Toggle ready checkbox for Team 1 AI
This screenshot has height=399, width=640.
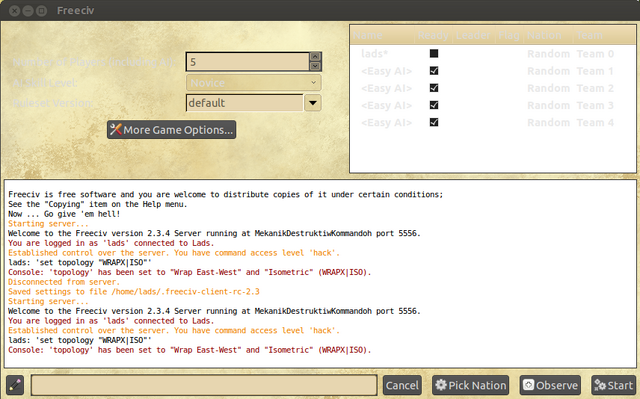pyautogui.click(x=434, y=71)
